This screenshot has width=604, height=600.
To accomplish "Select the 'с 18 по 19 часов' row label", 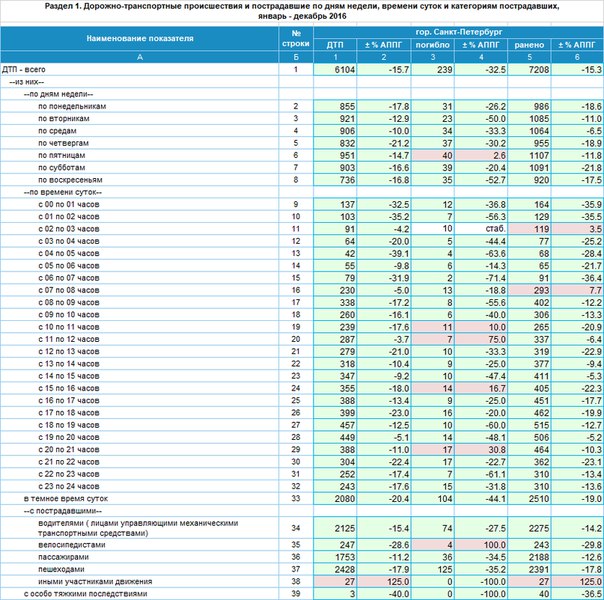I will point(69,426).
